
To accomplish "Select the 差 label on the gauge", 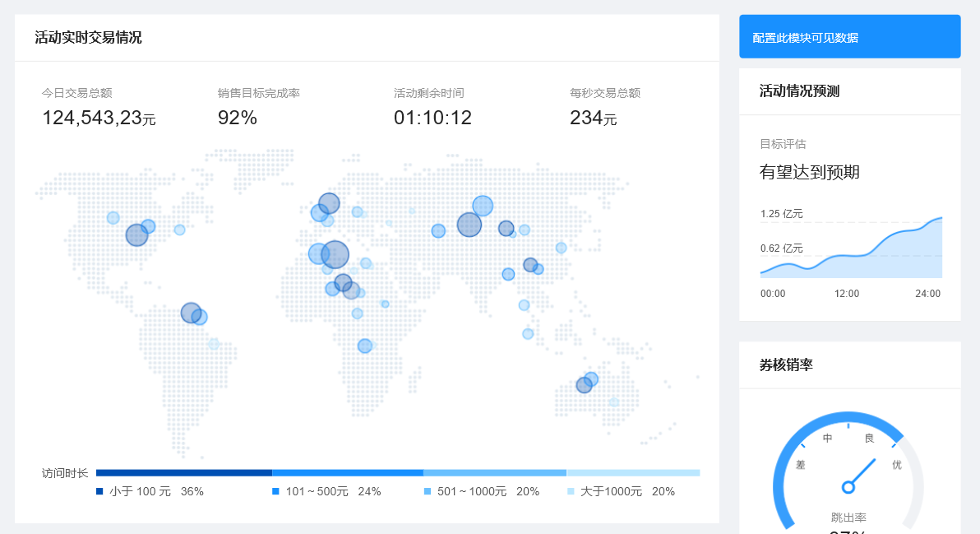I will [800, 465].
